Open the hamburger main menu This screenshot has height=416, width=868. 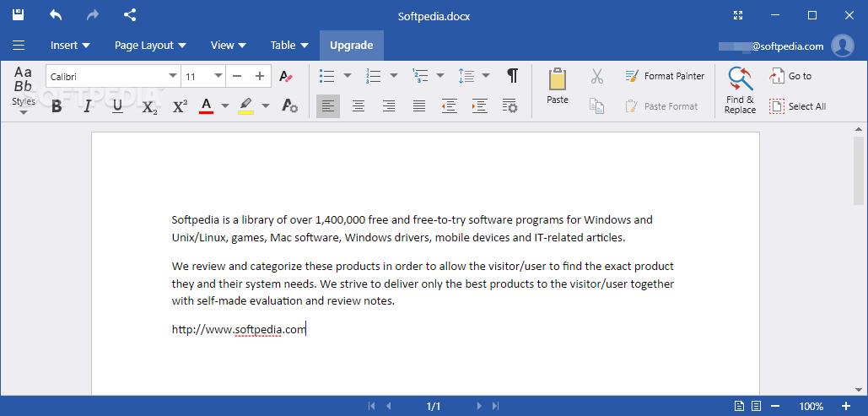tap(19, 46)
